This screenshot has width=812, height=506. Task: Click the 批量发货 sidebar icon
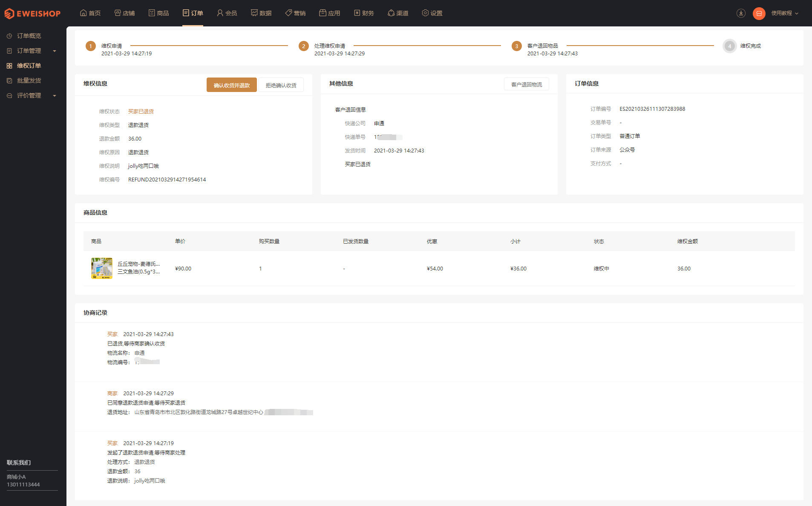(x=9, y=80)
